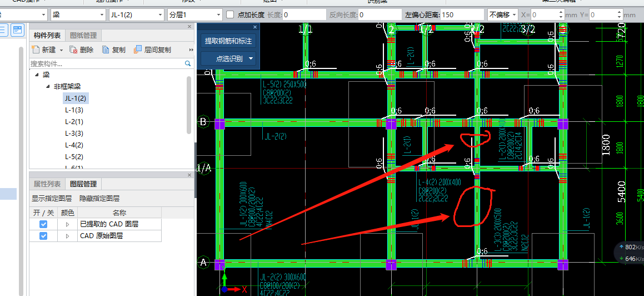This screenshot has height=296, width=644.
Task: Enable the 点加长度 checkbox
Action: (x=231, y=15)
